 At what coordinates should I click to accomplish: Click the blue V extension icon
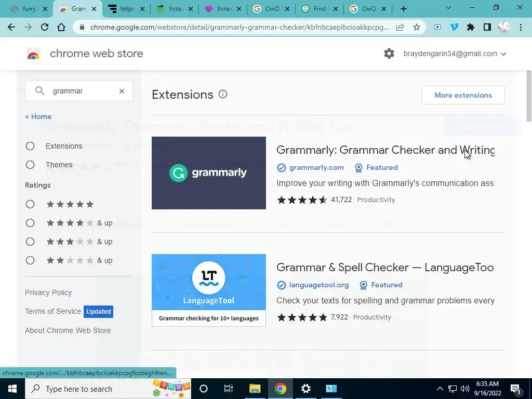pyautogui.click(x=454, y=27)
